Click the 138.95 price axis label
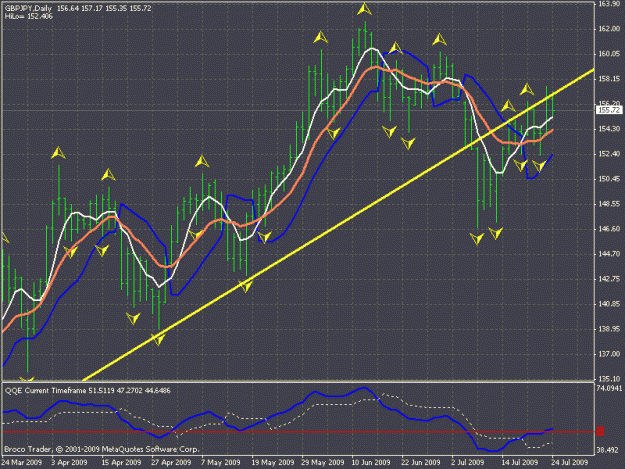The height and width of the screenshot is (469, 625). [x=609, y=329]
